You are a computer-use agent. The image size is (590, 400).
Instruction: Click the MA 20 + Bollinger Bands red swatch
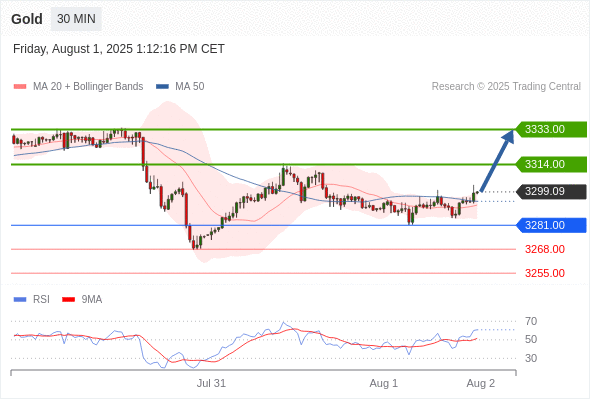pyautogui.click(x=20, y=87)
